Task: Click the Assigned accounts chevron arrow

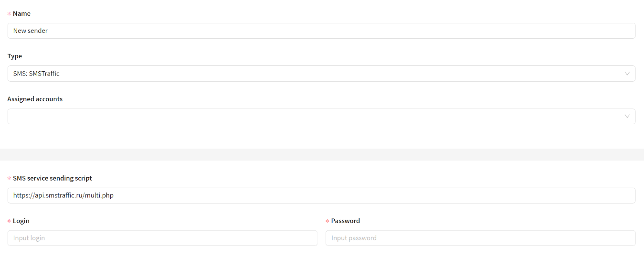Action: pyautogui.click(x=627, y=117)
